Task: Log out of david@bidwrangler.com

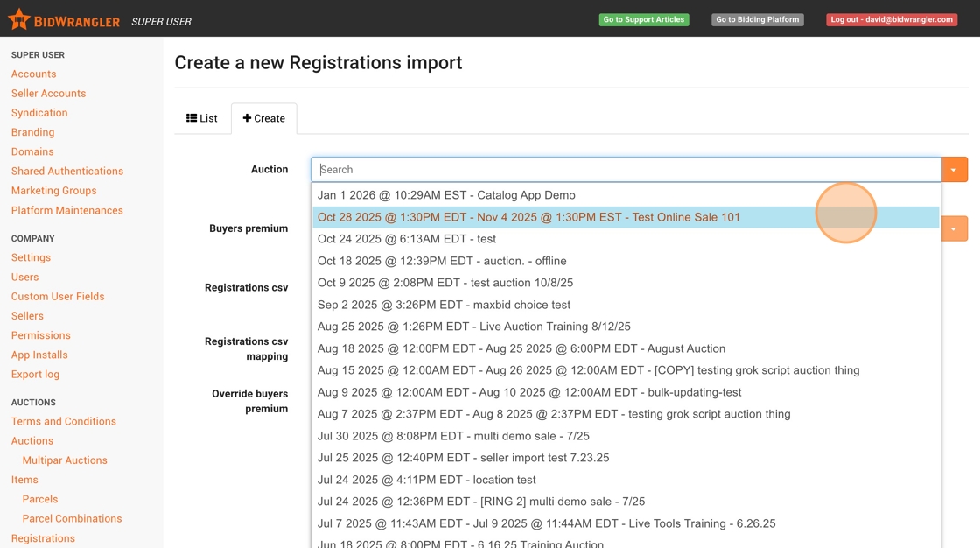Action: pyautogui.click(x=891, y=19)
